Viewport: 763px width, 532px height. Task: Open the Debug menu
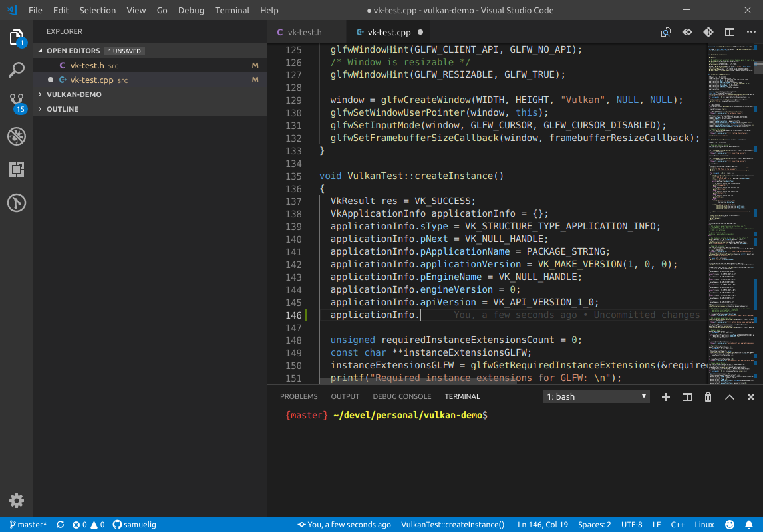tap(191, 10)
